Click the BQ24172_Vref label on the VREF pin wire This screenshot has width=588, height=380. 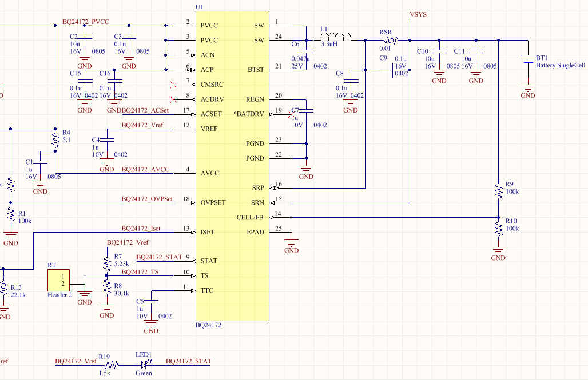click(142, 125)
